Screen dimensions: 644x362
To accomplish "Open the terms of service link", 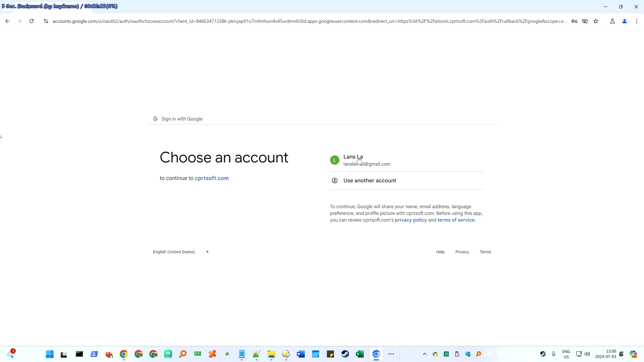I will [x=456, y=220].
